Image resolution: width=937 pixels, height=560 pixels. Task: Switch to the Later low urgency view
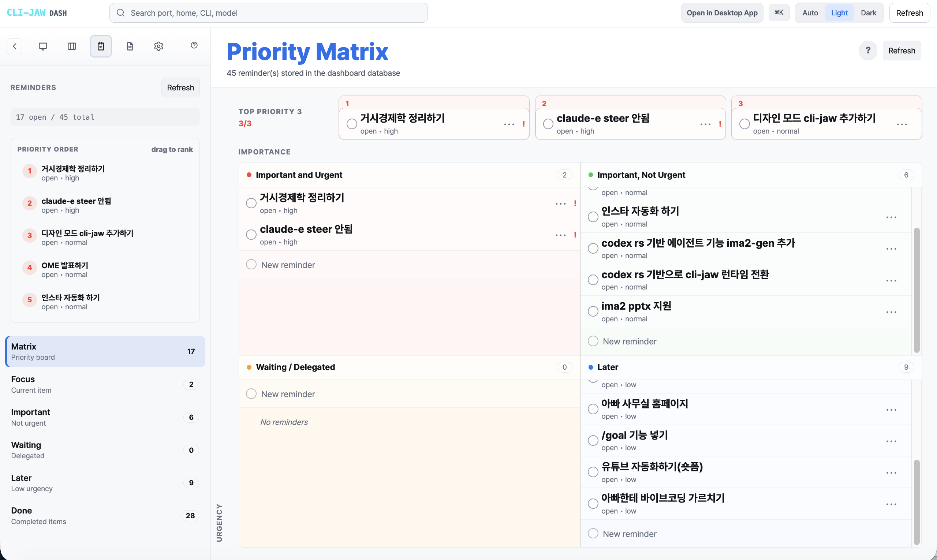click(105, 483)
